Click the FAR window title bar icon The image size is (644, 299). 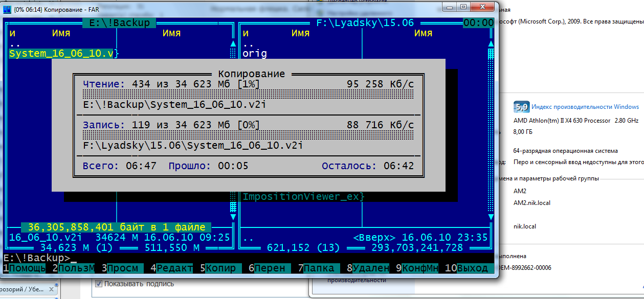coord(8,9)
